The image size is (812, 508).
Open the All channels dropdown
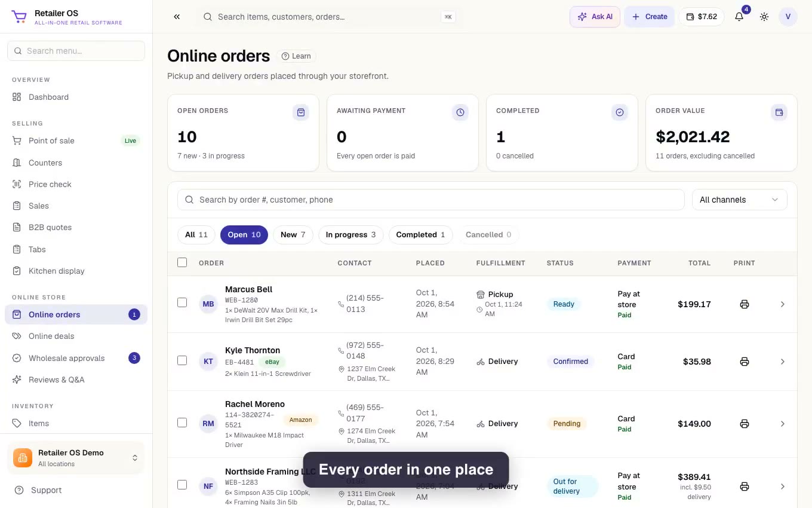[740, 200]
